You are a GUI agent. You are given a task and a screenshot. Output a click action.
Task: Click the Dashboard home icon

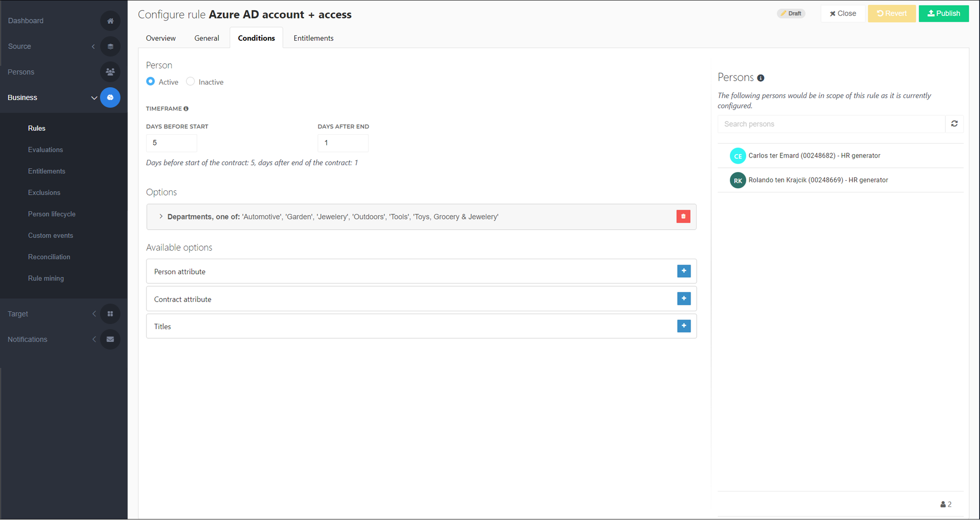[x=110, y=21]
